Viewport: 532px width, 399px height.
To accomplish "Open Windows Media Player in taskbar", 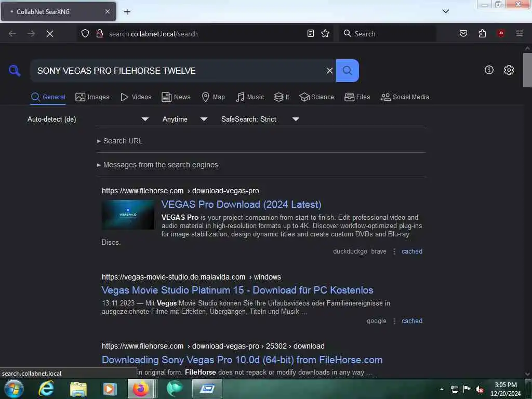I will click(110, 389).
